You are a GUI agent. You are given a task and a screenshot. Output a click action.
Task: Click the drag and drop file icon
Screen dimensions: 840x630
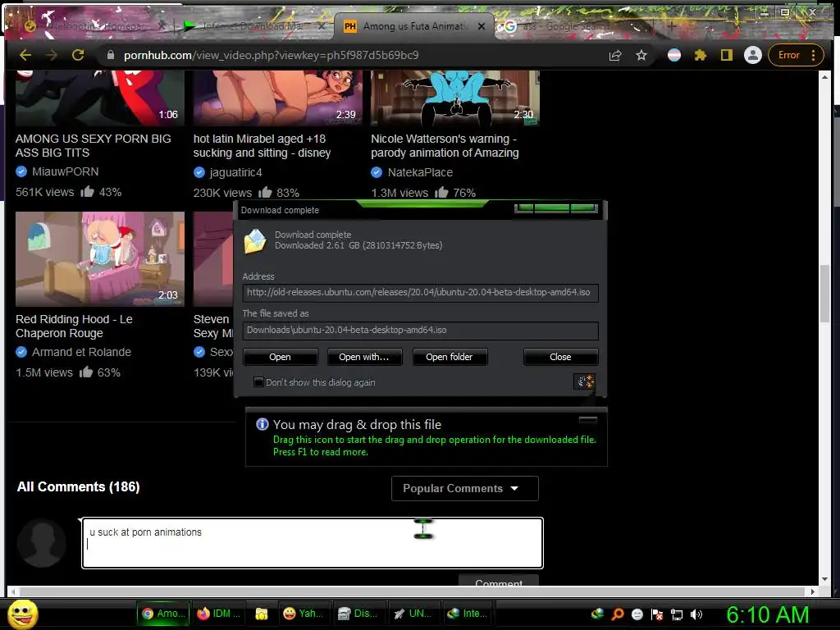coord(584,381)
